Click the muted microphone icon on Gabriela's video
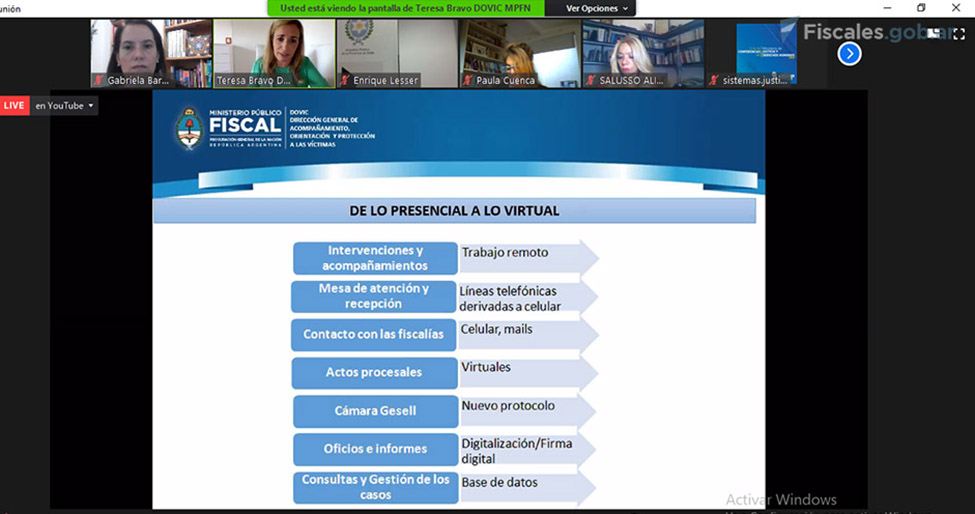Screen dimensions: 975x514 99,80
